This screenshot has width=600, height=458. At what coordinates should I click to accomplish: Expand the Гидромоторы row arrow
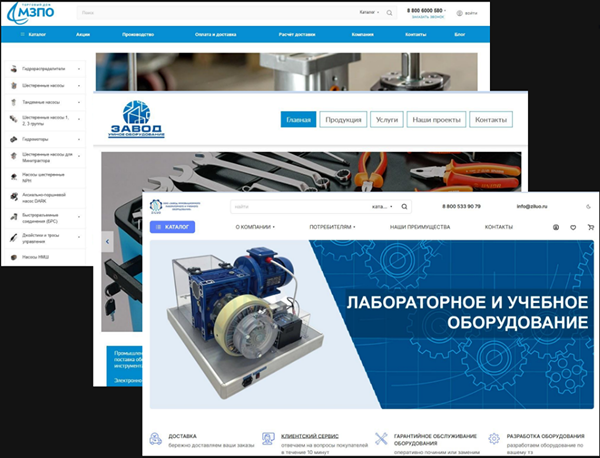(79, 140)
